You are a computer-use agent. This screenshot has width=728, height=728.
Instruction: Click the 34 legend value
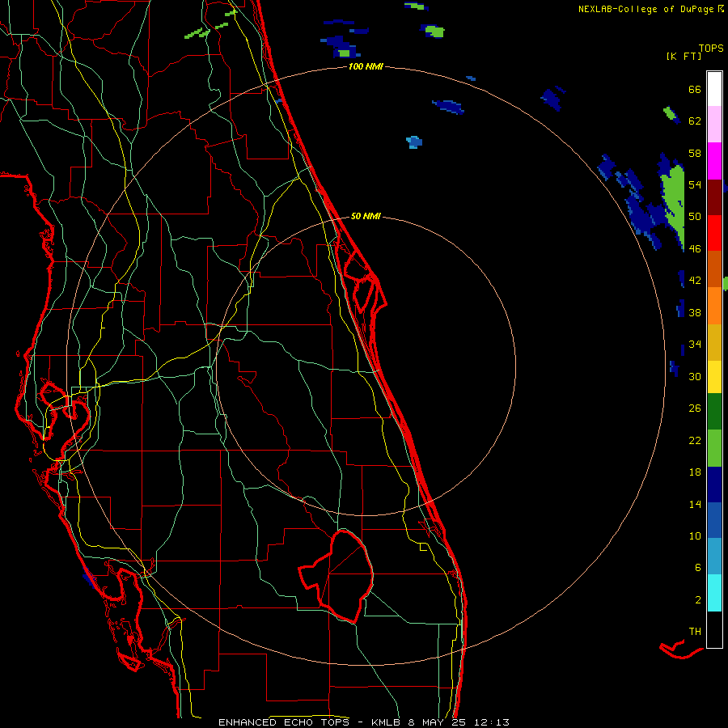[x=695, y=345]
